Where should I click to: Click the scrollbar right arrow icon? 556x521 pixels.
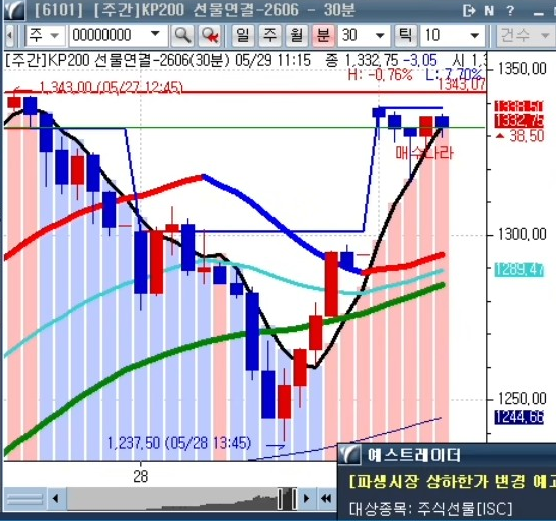pos(306,498)
